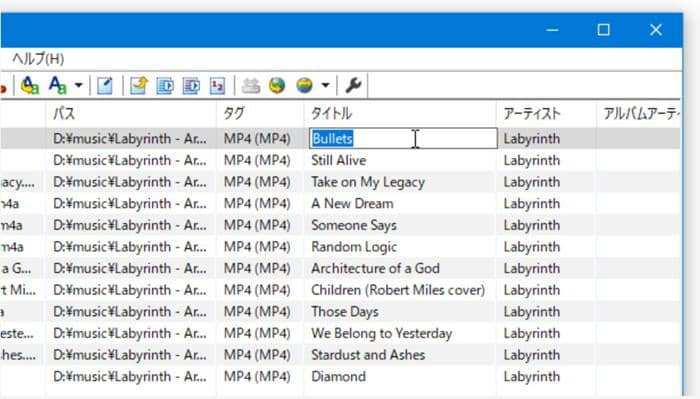The width and height of the screenshot is (700, 399).
Task: Click the first page-with-blue-arrow convert icon
Action: 165,85
